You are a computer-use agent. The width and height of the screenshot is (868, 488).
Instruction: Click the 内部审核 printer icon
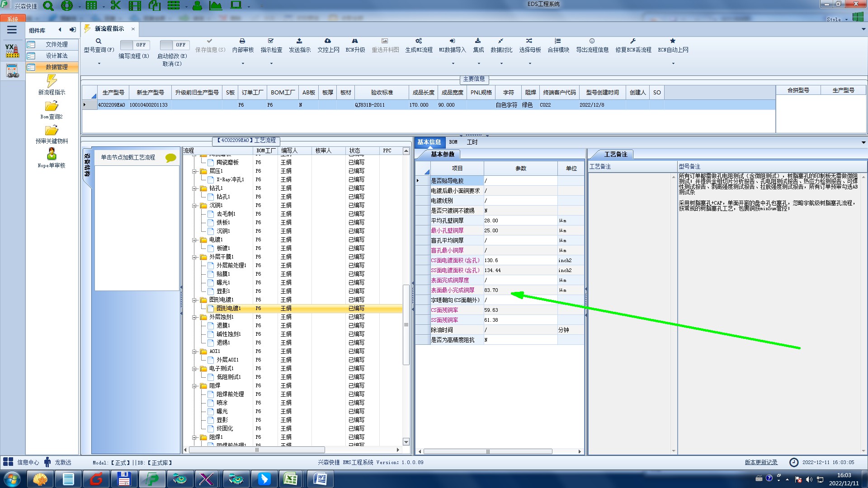[x=242, y=41]
